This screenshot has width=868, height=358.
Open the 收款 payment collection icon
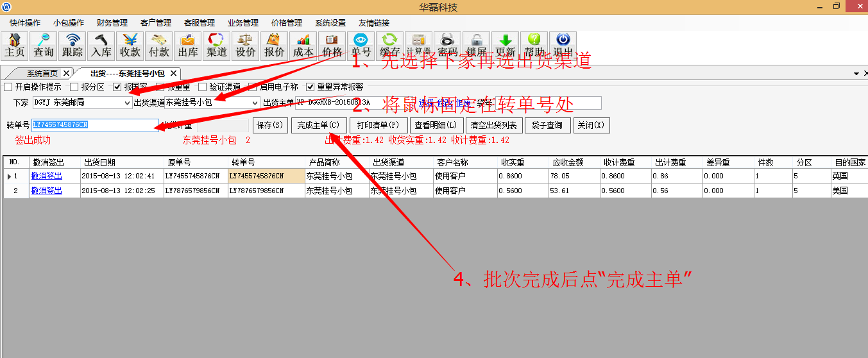tap(130, 46)
